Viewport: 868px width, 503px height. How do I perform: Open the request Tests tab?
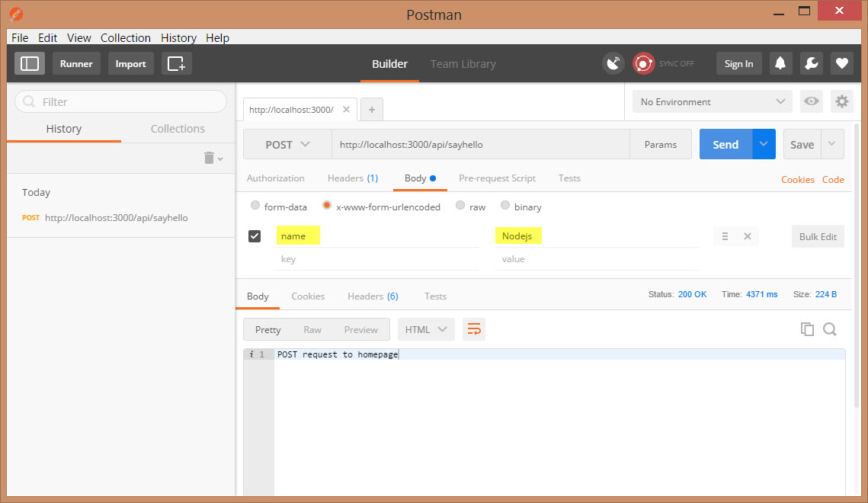point(569,178)
